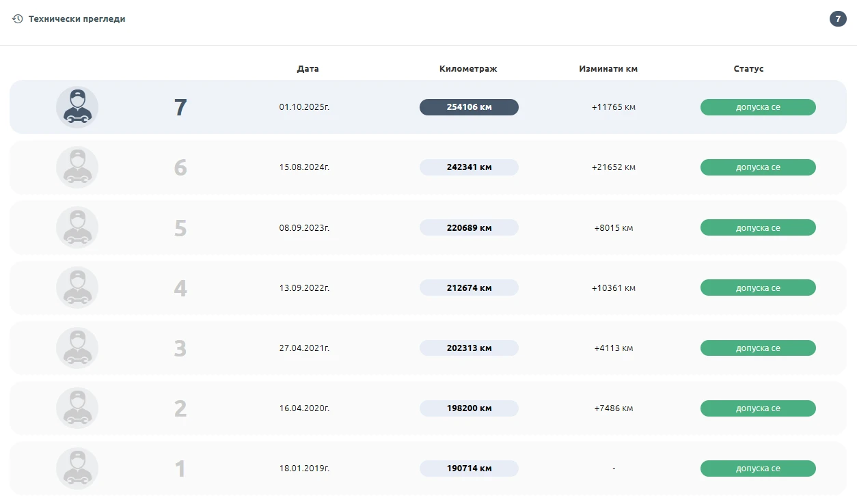Click the inspections count badge showing 7
This screenshot has height=504, width=857.
pyautogui.click(x=838, y=19)
